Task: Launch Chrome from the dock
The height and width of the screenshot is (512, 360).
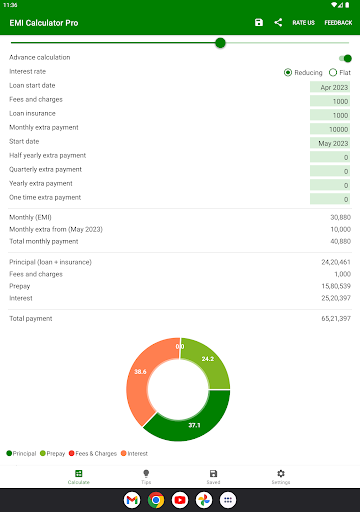Action: (156, 500)
